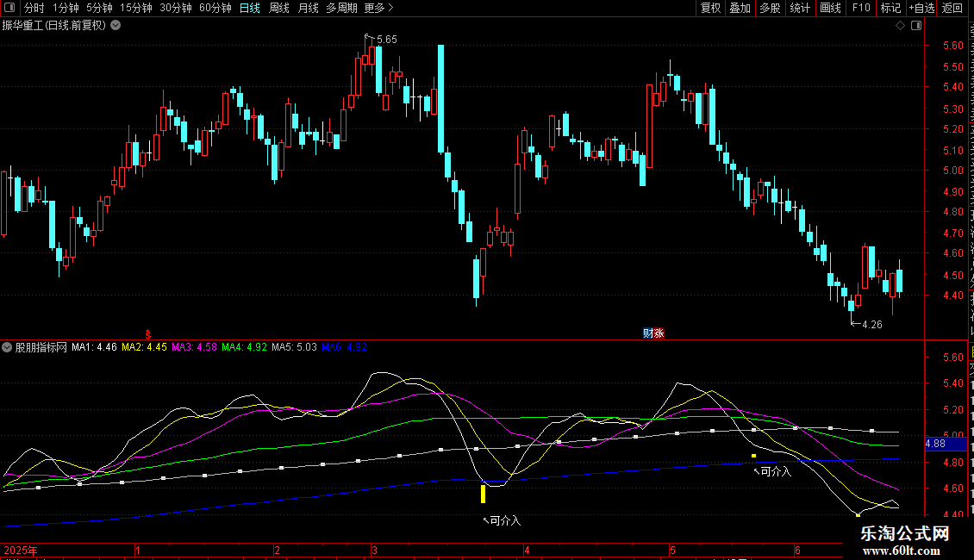Open the stock title dropdown arrow
Viewport: 974px width, 560px height.
click(116, 26)
